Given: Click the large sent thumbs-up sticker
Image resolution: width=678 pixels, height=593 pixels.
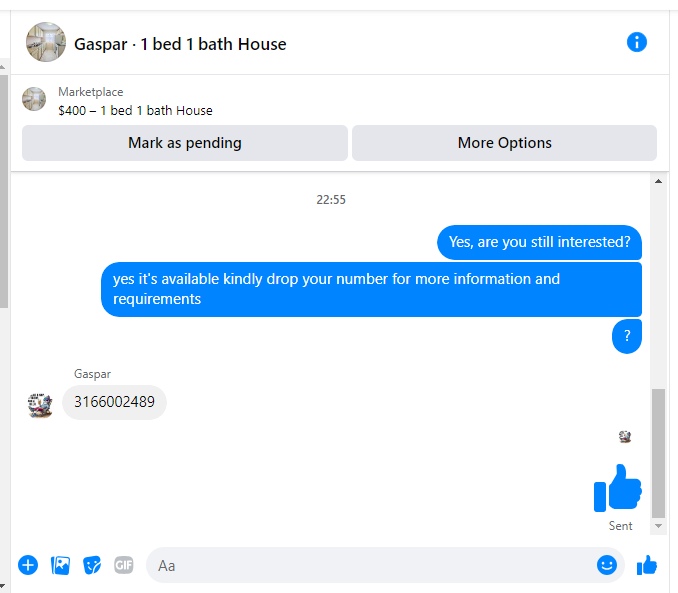Looking at the screenshot, I should pos(617,487).
